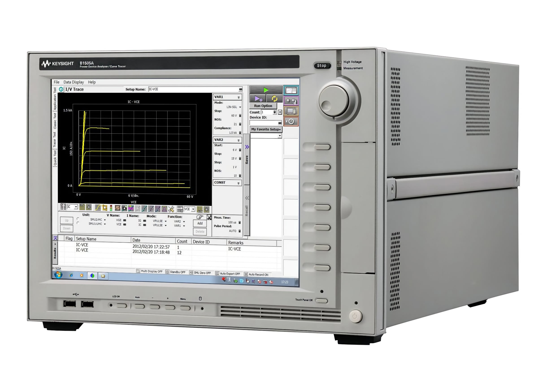Open Windows Media Player from taskbar
Screen dimensions: 547x392
tap(82, 275)
